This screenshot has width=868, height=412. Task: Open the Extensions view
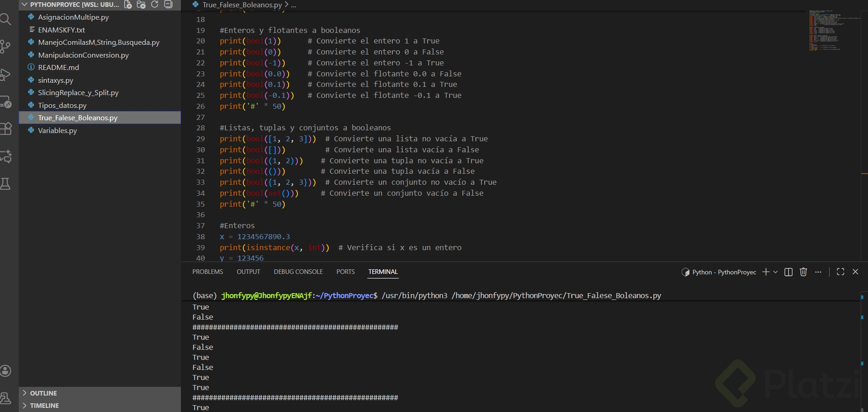(x=5, y=128)
